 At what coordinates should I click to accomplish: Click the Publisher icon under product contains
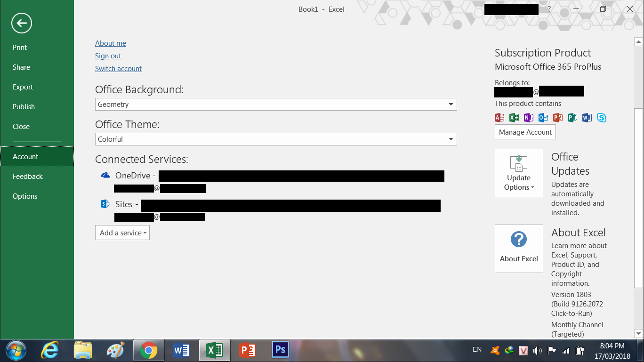click(x=572, y=118)
